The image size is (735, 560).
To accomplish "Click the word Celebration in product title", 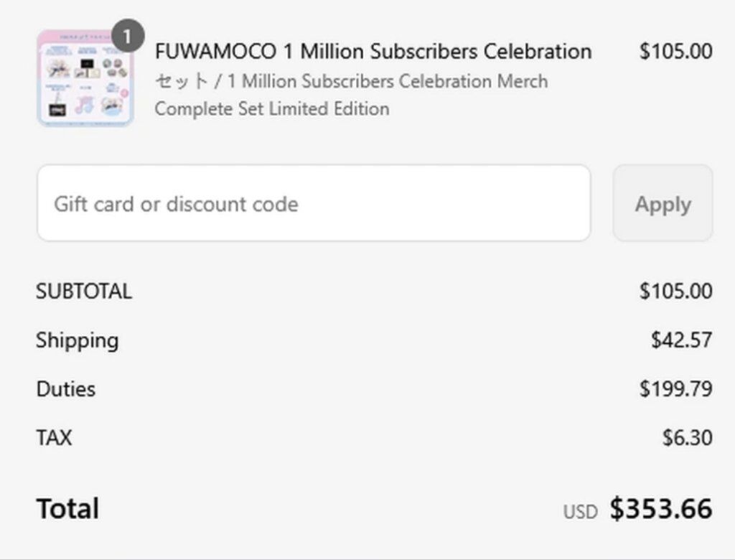I will [x=538, y=51].
